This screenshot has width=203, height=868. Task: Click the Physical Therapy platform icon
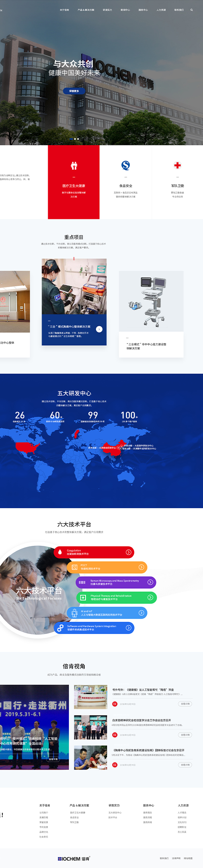83,597
